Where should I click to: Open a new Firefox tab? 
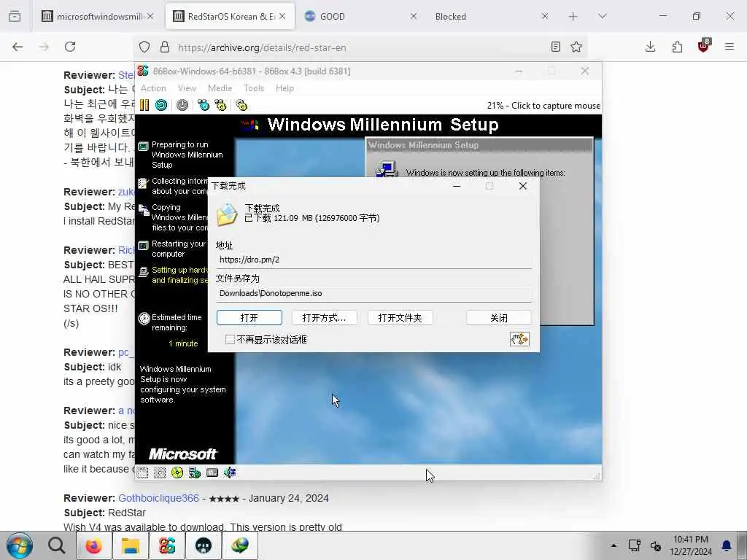(x=573, y=16)
